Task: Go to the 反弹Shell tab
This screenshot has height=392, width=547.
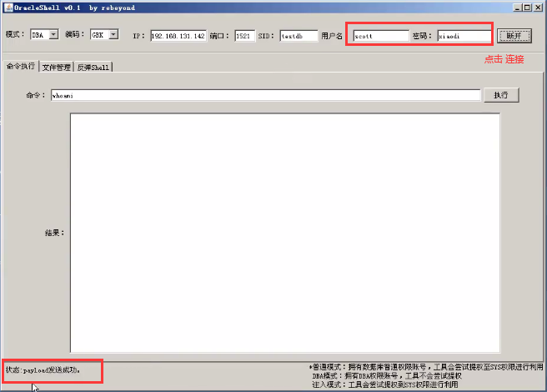Action: (x=93, y=67)
